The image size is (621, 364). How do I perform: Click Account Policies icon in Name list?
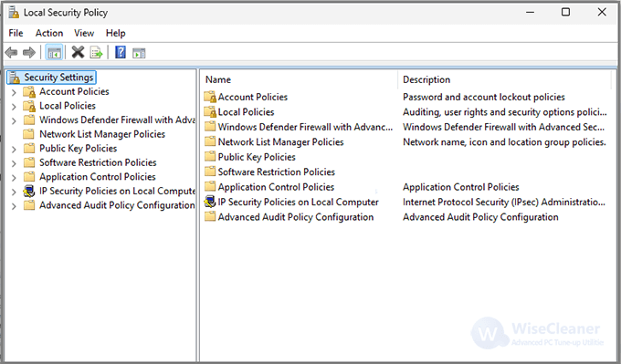click(x=210, y=97)
